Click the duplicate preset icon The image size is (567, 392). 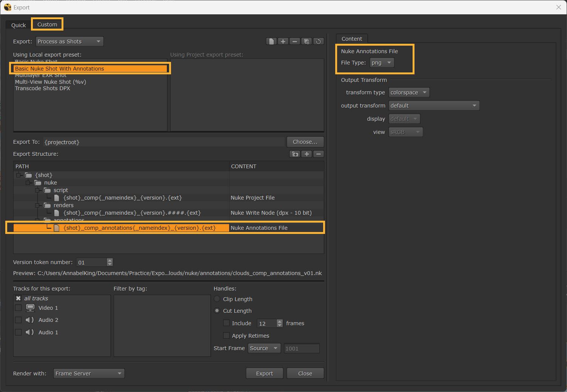tap(307, 42)
